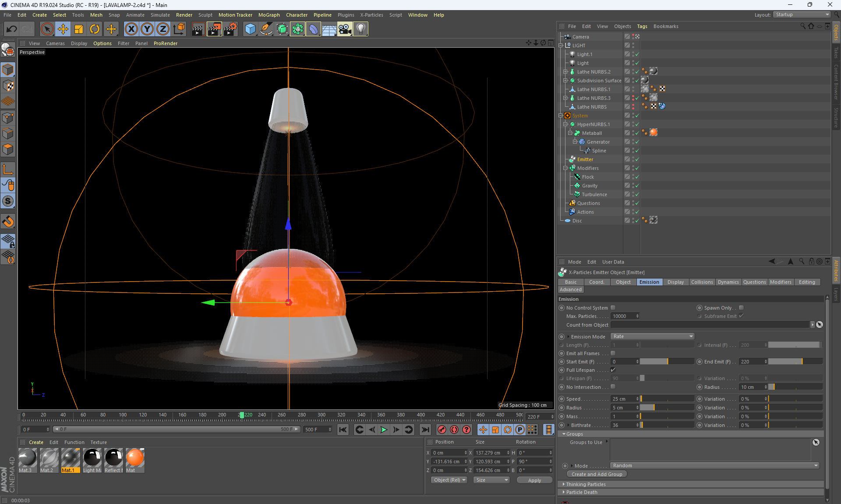Expand the Thinking Particles section
This screenshot has height=504, width=841.
click(x=585, y=484)
